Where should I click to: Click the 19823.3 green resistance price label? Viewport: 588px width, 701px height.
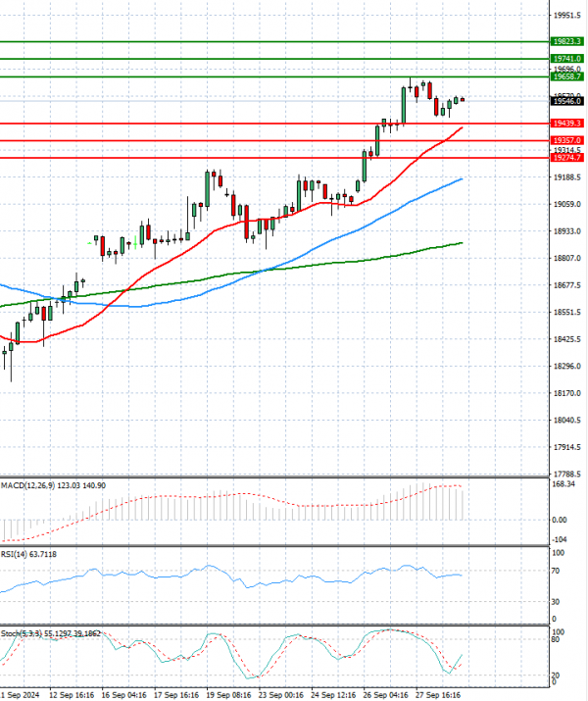tap(567, 41)
